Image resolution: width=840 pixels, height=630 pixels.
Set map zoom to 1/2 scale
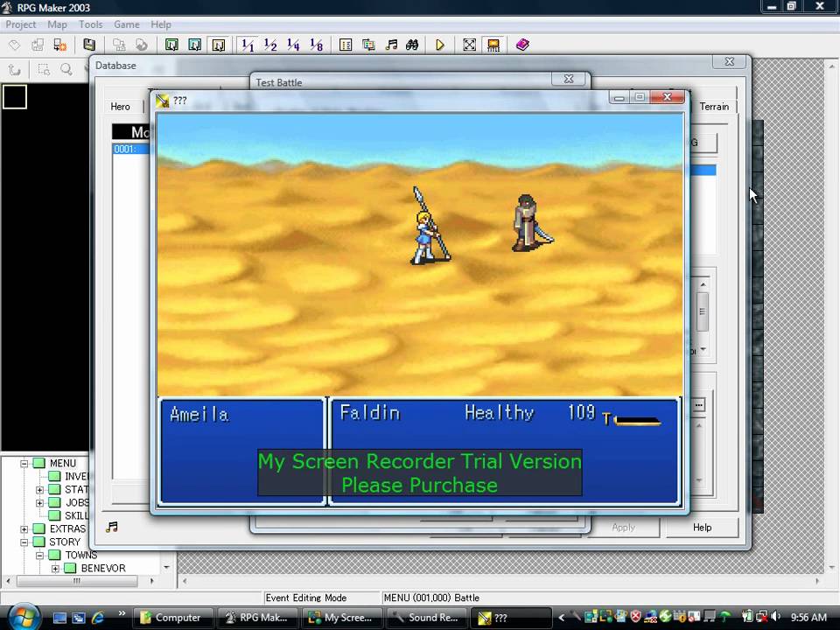tap(270, 45)
